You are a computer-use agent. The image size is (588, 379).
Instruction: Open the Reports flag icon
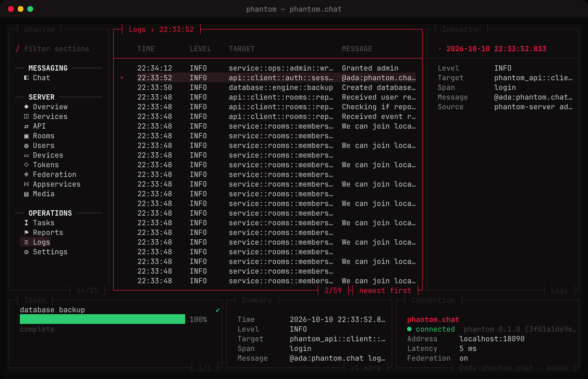coord(27,233)
